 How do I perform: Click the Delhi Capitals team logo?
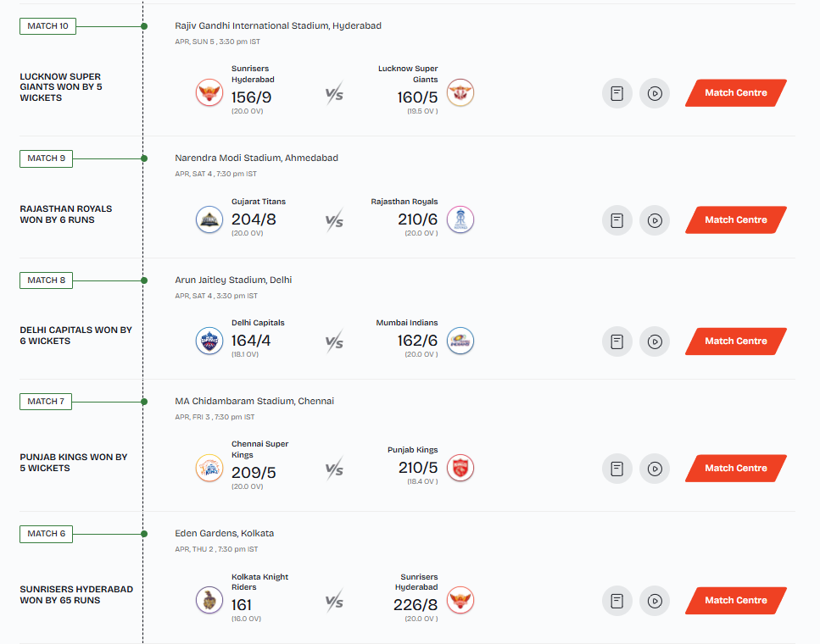point(209,341)
